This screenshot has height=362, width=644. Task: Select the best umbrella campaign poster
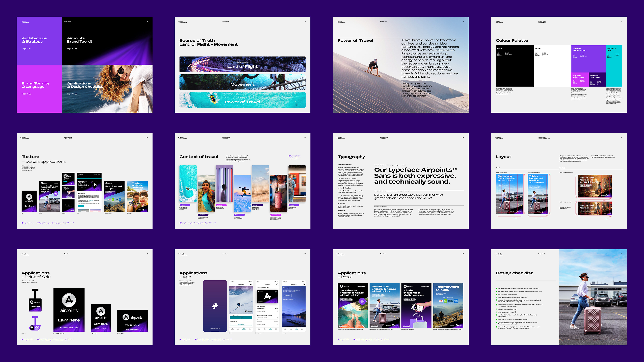click(x=137, y=196)
